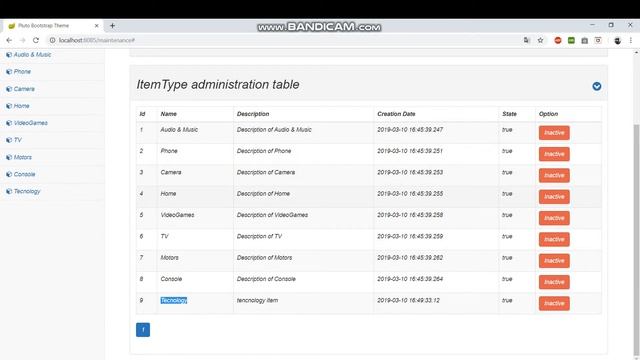Open TV category in sidebar
The image size is (640, 360).
point(18,140)
